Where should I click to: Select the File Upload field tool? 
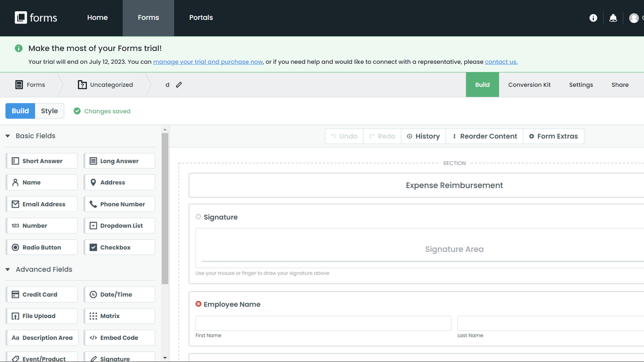click(x=41, y=315)
